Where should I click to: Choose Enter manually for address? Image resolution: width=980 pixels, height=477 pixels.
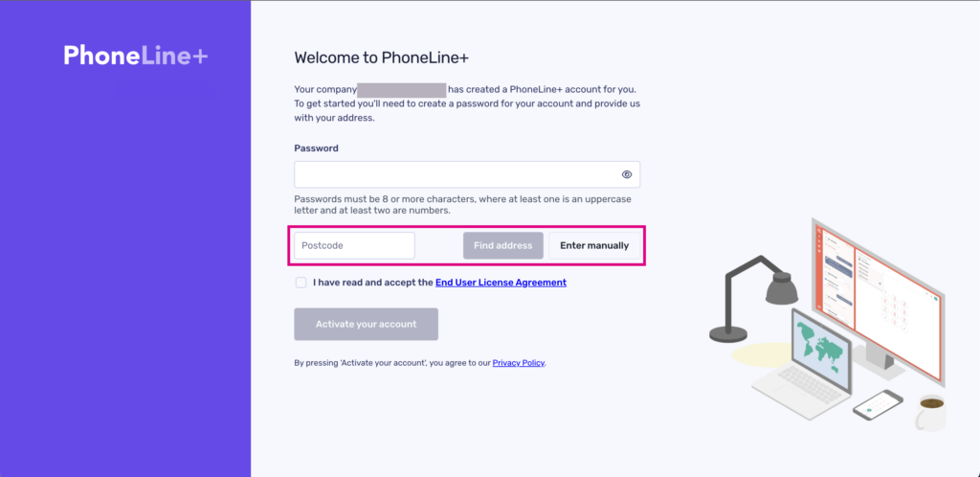tap(594, 245)
